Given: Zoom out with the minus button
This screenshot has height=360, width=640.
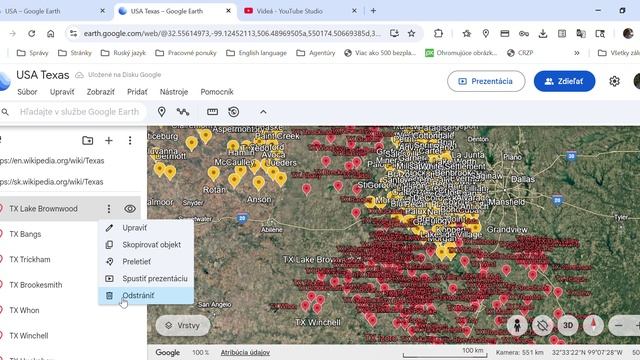Looking at the screenshot, I should click(x=619, y=326).
